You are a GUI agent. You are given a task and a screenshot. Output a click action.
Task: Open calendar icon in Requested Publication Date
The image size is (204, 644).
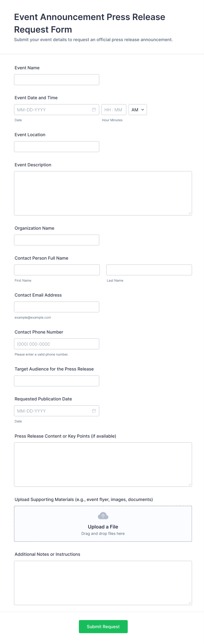pyautogui.click(x=94, y=411)
